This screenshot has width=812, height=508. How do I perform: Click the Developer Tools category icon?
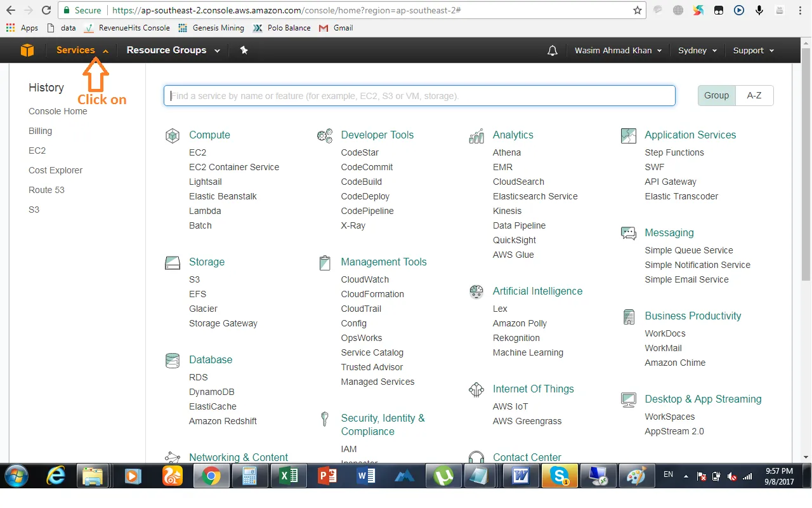(325, 135)
